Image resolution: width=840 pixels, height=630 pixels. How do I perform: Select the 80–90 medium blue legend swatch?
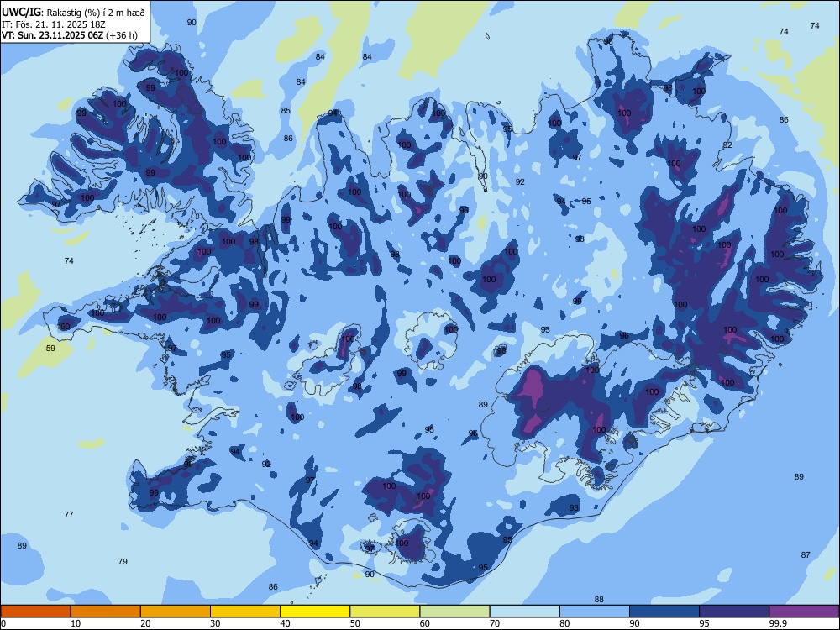coord(595,612)
